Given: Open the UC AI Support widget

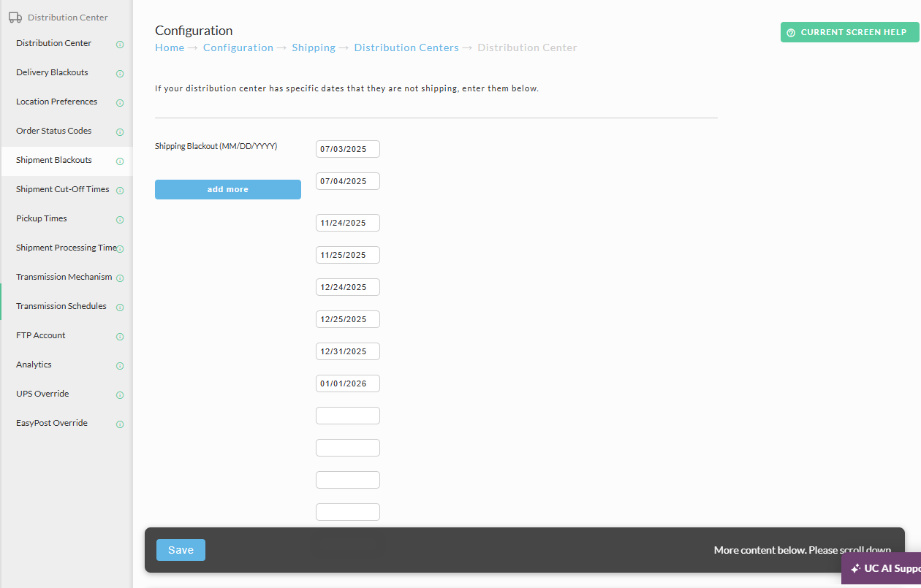Looking at the screenshot, I should point(882,568).
